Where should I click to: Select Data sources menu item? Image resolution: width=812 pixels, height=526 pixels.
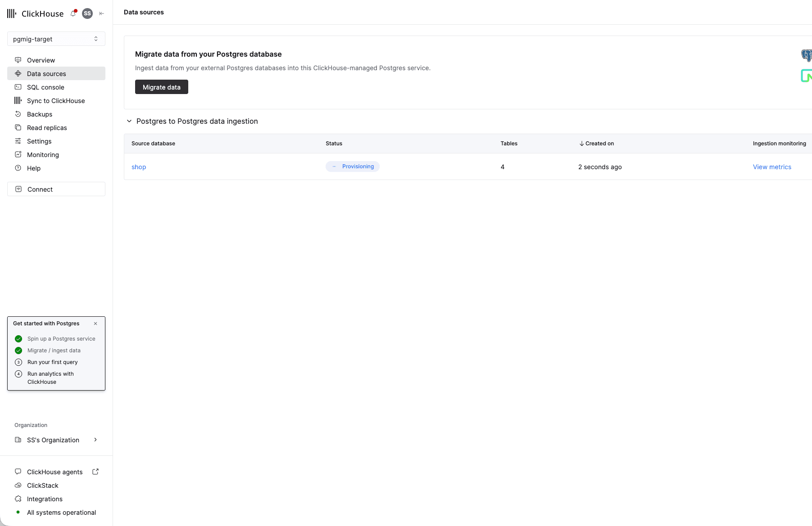pyautogui.click(x=56, y=73)
